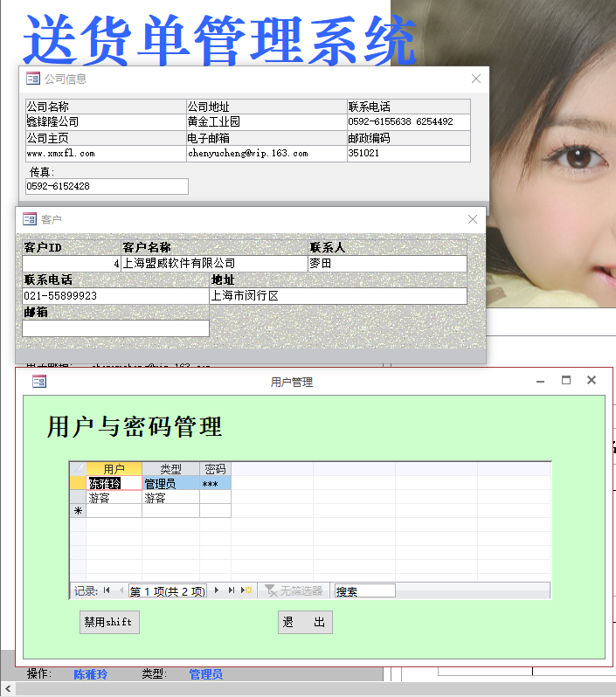Select the new record row selector
Screen dimensions: 616x697
pyautogui.click(x=78, y=511)
